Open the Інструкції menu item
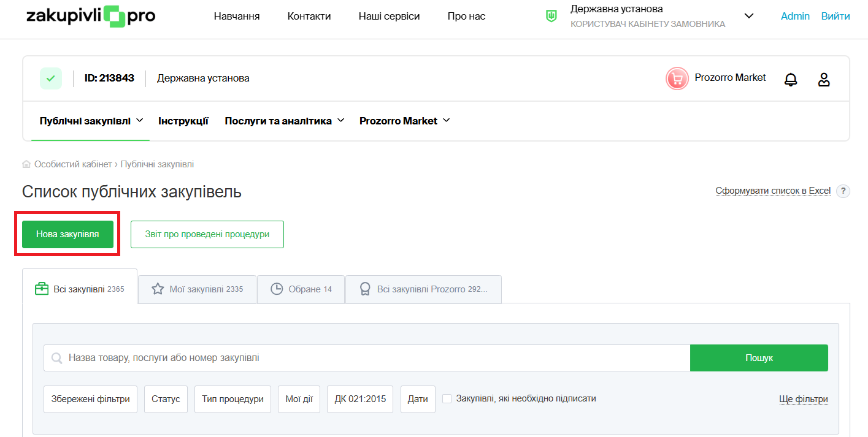The image size is (868, 437). 183,121
